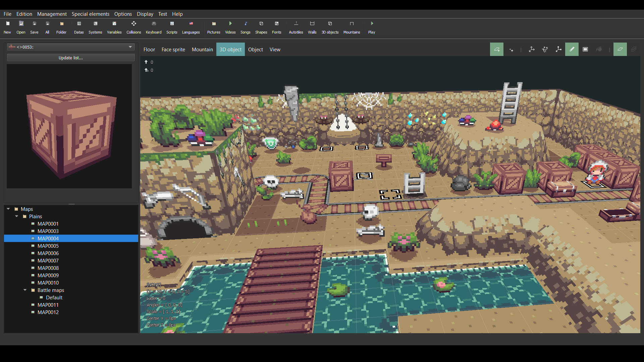Switch to the Object tab
Image resolution: width=644 pixels, height=362 pixels.
click(x=255, y=49)
